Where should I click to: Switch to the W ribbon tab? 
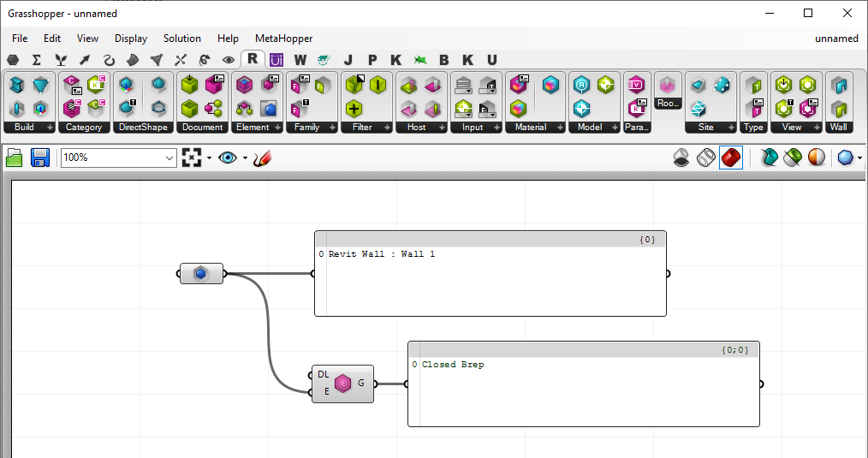click(300, 60)
